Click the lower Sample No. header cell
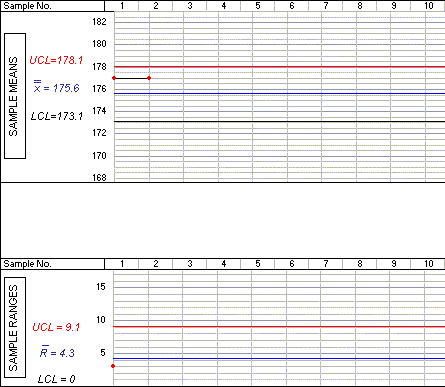The image size is (445, 387). click(x=53, y=264)
